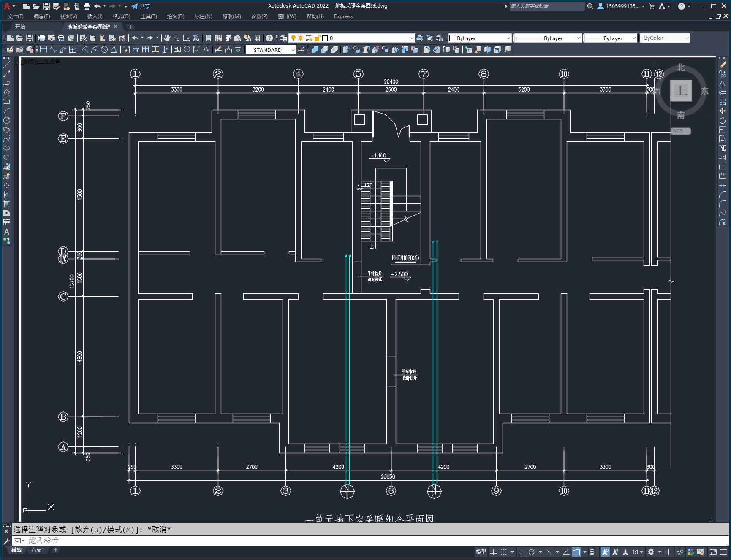The width and height of the screenshot is (731, 560).
Task: Open the annotation scale 1:1 dropdown
Action: pyautogui.click(x=637, y=552)
